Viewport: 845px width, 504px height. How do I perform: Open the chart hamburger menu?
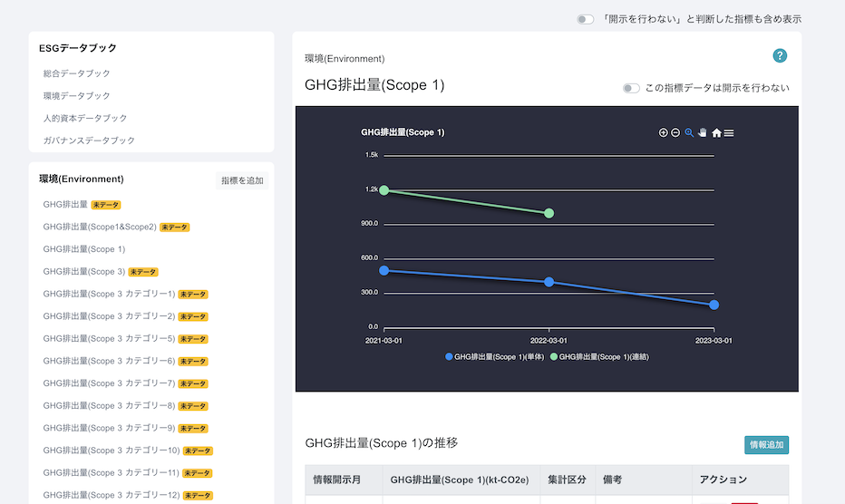(729, 133)
